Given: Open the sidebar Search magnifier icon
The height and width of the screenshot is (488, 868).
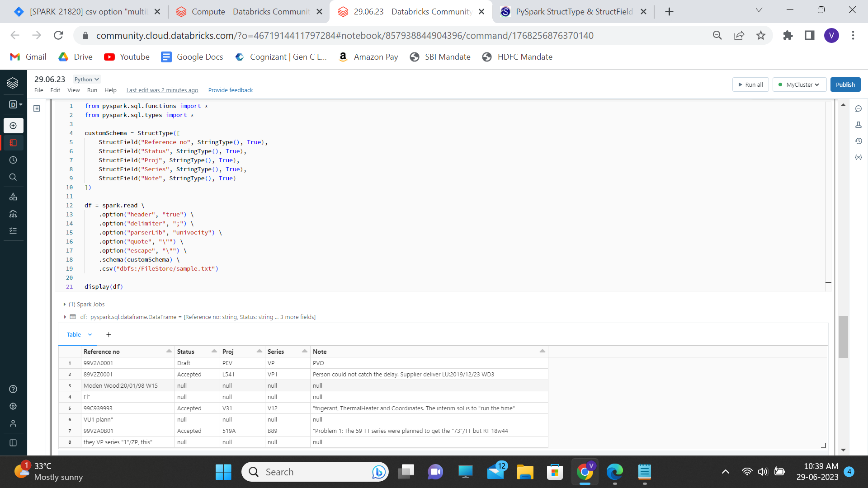Looking at the screenshot, I should [x=13, y=177].
